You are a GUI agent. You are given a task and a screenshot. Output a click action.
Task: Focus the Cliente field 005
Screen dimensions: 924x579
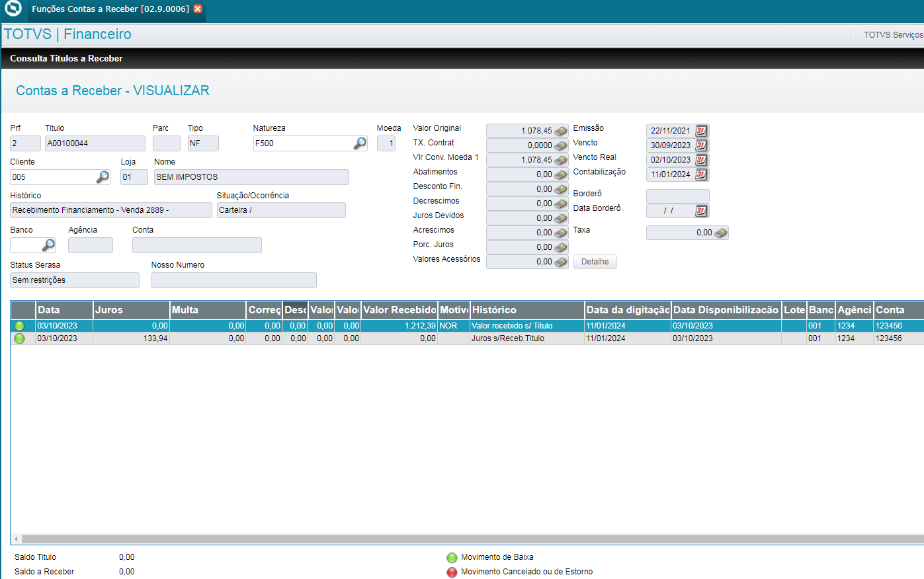(54, 177)
